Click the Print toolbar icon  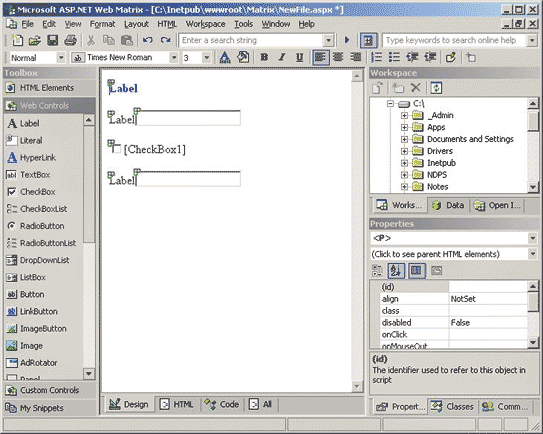click(71, 41)
